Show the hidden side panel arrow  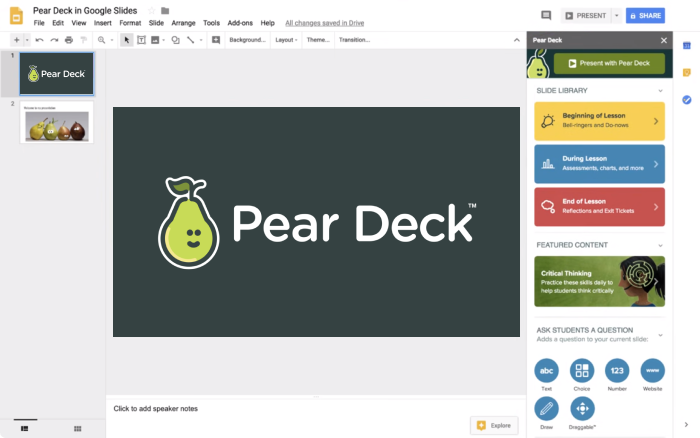pyautogui.click(x=686, y=425)
